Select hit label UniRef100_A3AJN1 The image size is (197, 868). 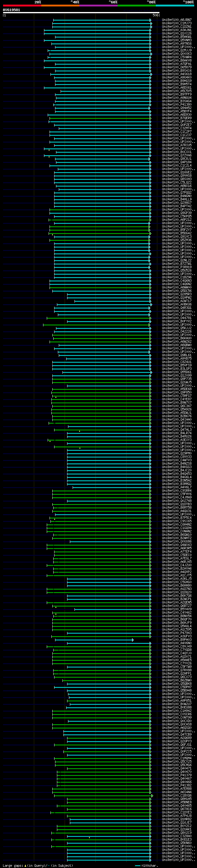[177, 30]
